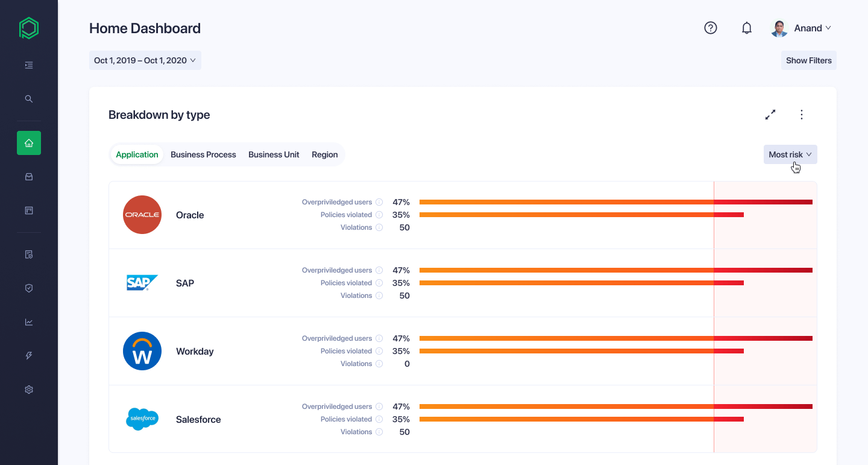This screenshot has width=868, height=465.
Task: Switch to Business Unit tab
Action: [274, 154]
